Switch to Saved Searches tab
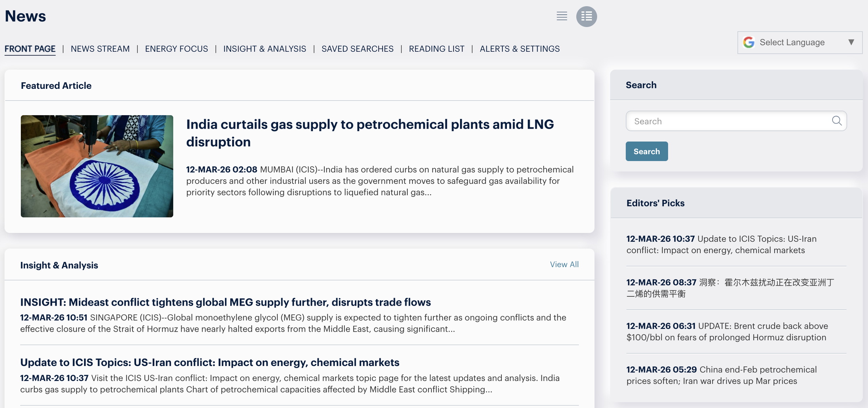This screenshot has height=408, width=868. [357, 49]
